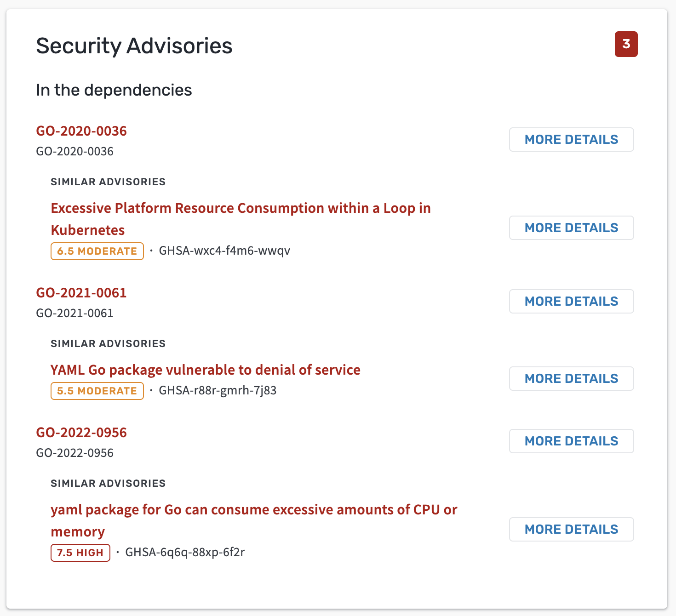The height and width of the screenshot is (616, 676).
Task: Select the GHSA-6q6q-88xp-6f2r identifier
Action: [x=185, y=552]
